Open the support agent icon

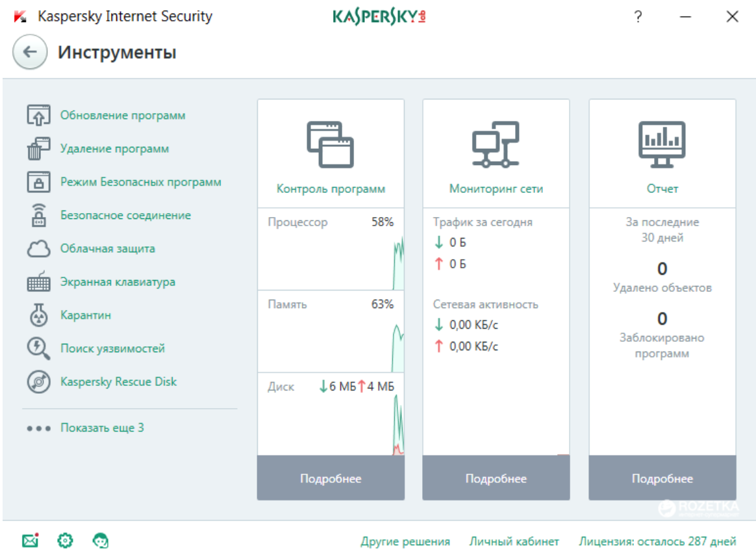pos(100,541)
